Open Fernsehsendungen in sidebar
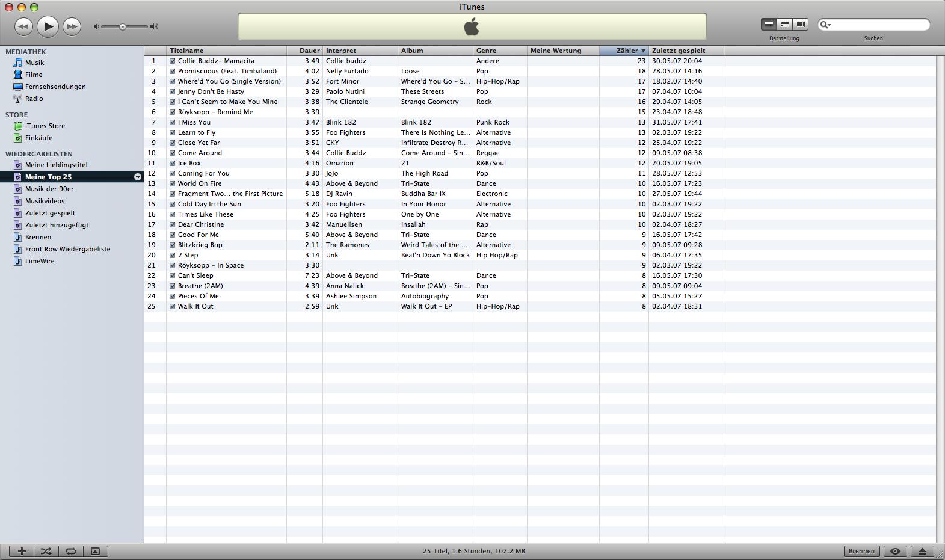945x560 pixels. [55, 87]
